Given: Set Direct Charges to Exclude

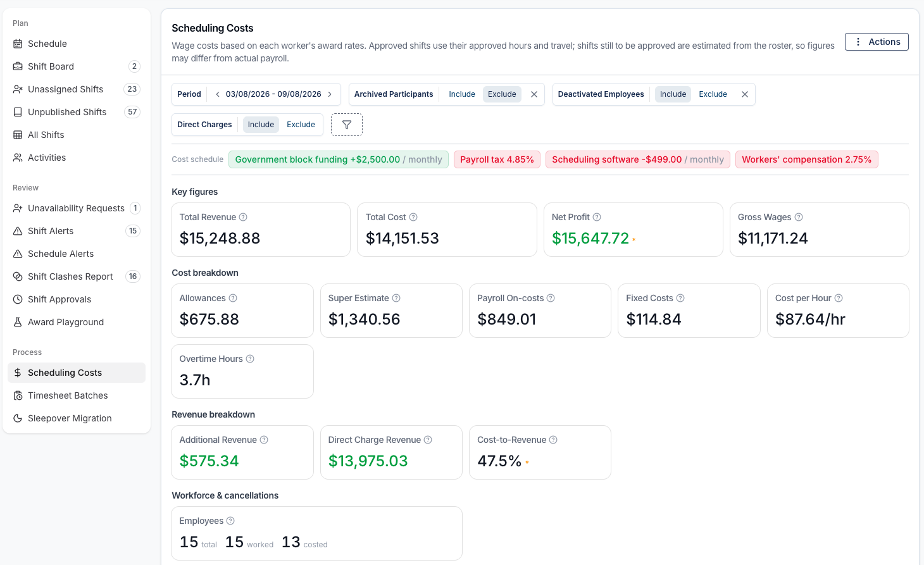Looking at the screenshot, I should click(301, 125).
